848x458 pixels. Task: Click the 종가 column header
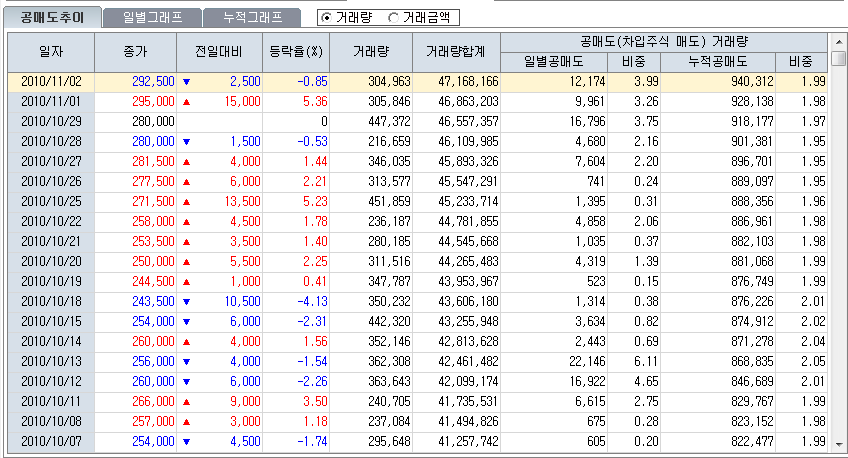tap(136, 52)
